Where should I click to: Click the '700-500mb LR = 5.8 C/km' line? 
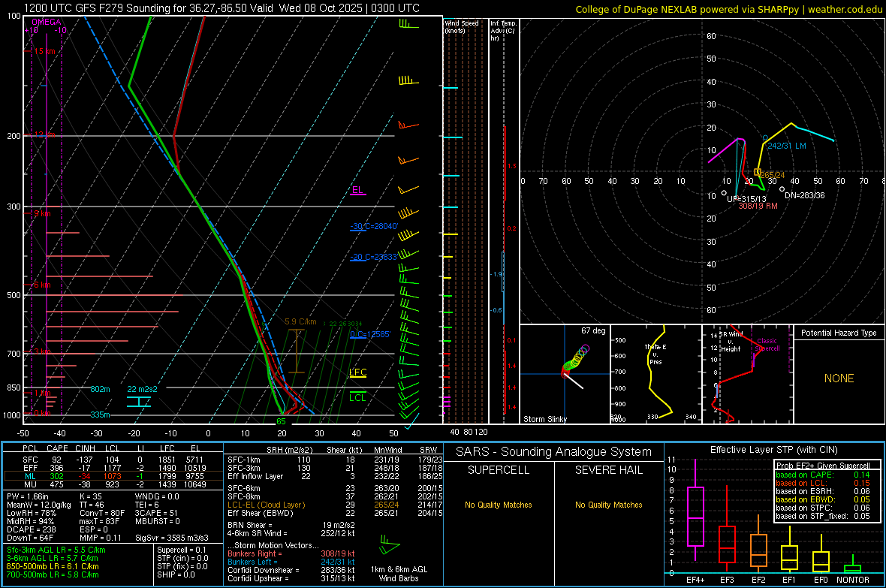tap(53, 574)
